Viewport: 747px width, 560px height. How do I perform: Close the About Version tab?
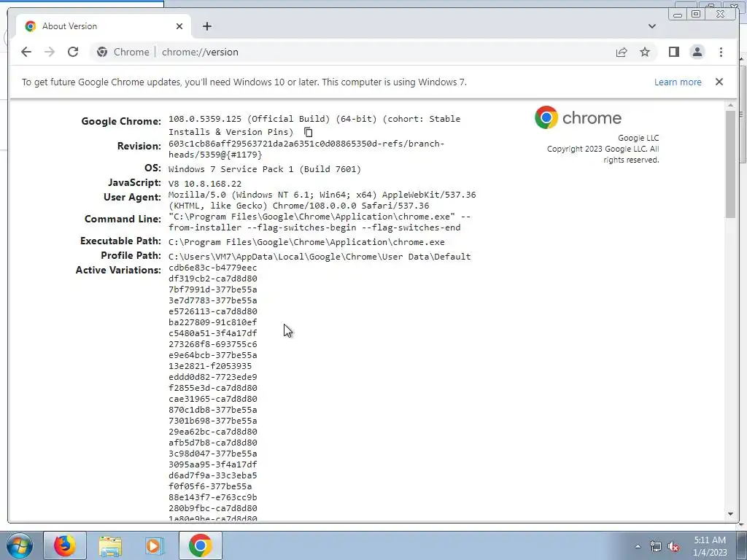[x=179, y=26]
